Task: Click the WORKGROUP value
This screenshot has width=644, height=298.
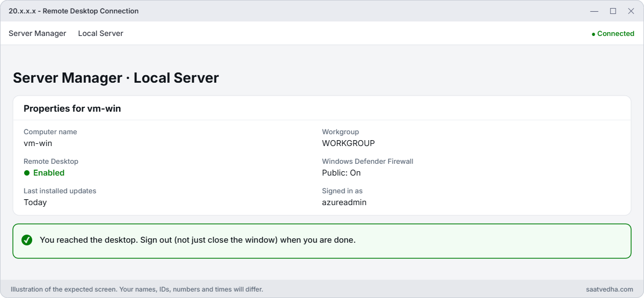Action: [x=348, y=143]
